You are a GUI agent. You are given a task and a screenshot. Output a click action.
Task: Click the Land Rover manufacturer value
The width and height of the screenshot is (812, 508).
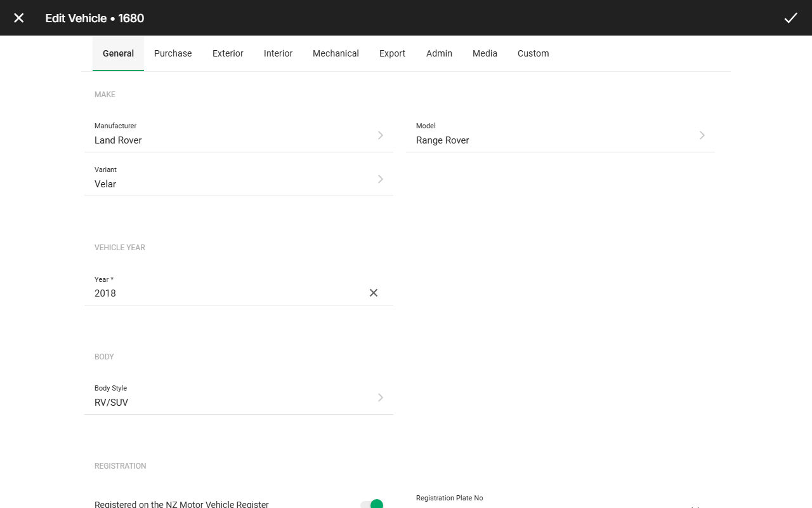point(118,140)
